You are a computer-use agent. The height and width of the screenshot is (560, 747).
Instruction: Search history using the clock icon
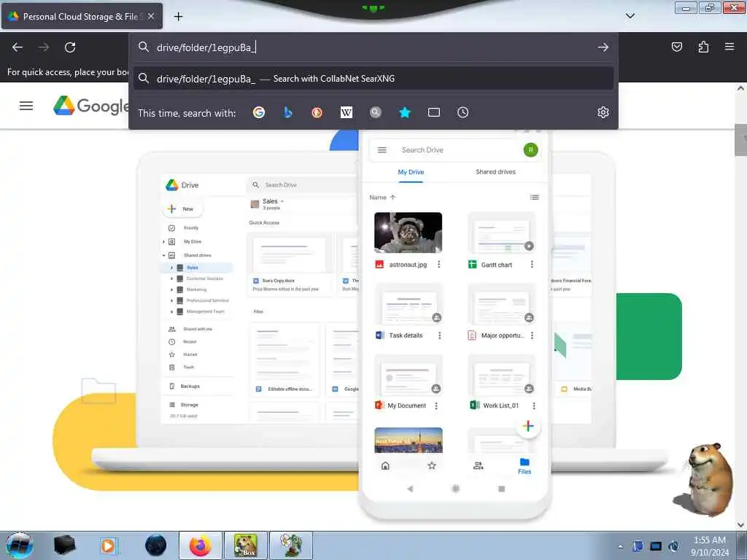tap(462, 112)
